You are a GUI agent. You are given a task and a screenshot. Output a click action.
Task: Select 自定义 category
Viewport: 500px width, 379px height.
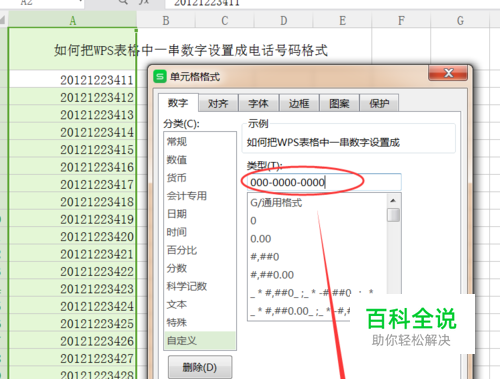coord(200,340)
